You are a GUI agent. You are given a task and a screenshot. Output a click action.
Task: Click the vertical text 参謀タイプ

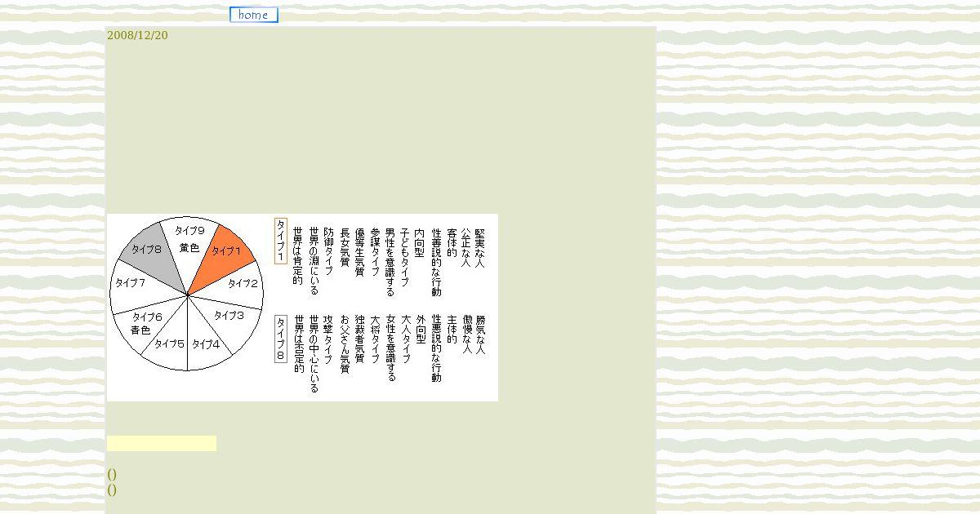(375, 251)
